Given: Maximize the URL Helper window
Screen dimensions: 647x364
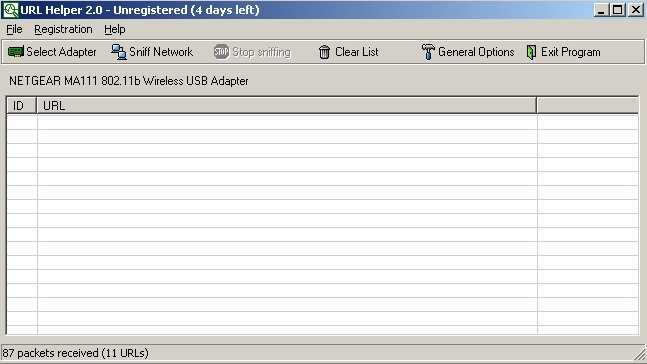Looking at the screenshot, I should click(x=618, y=10).
